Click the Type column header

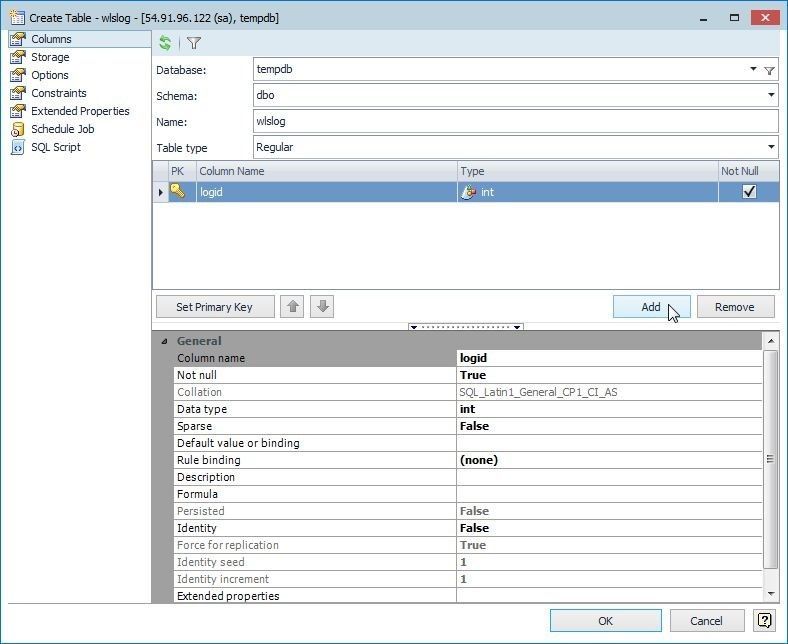(x=587, y=171)
